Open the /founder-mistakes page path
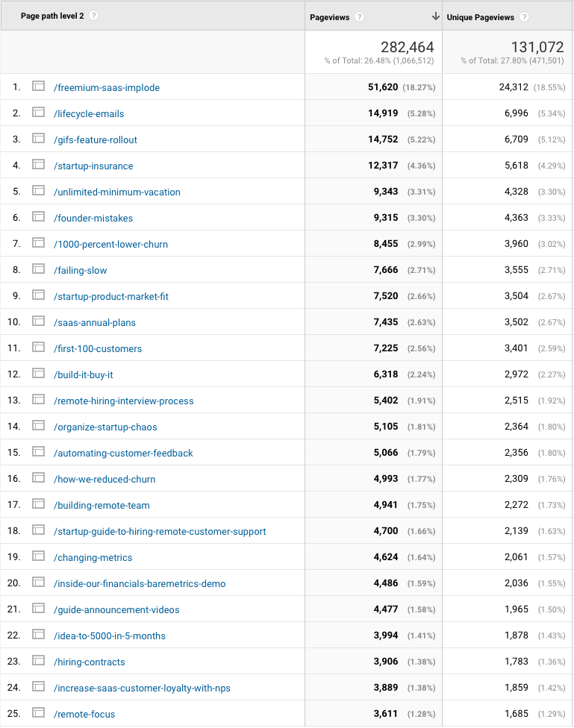 [93, 218]
